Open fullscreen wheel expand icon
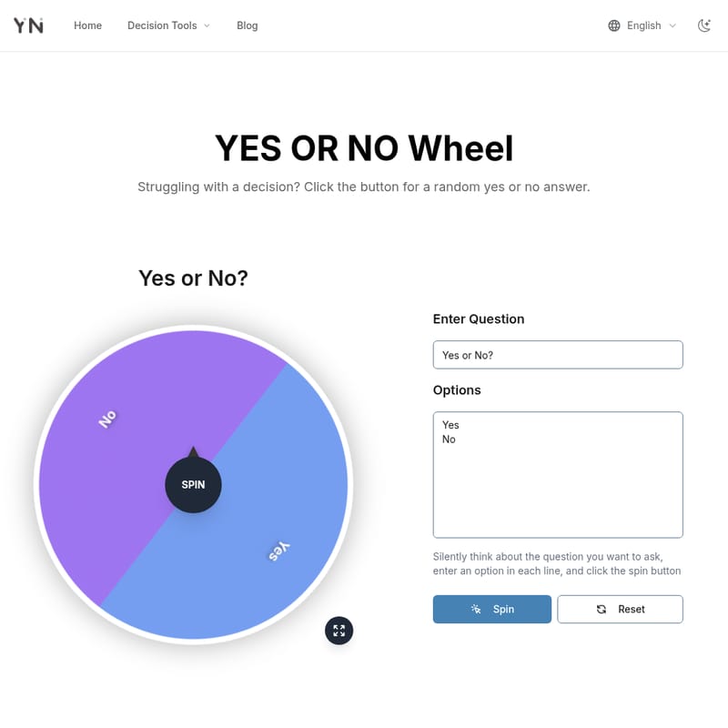Screen dimensions: 728x728 point(339,631)
